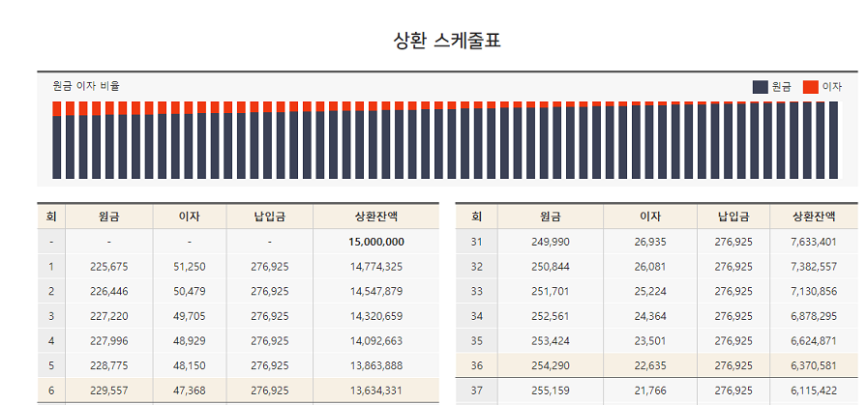Select principal value 250,844 in round 32

(x=551, y=267)
